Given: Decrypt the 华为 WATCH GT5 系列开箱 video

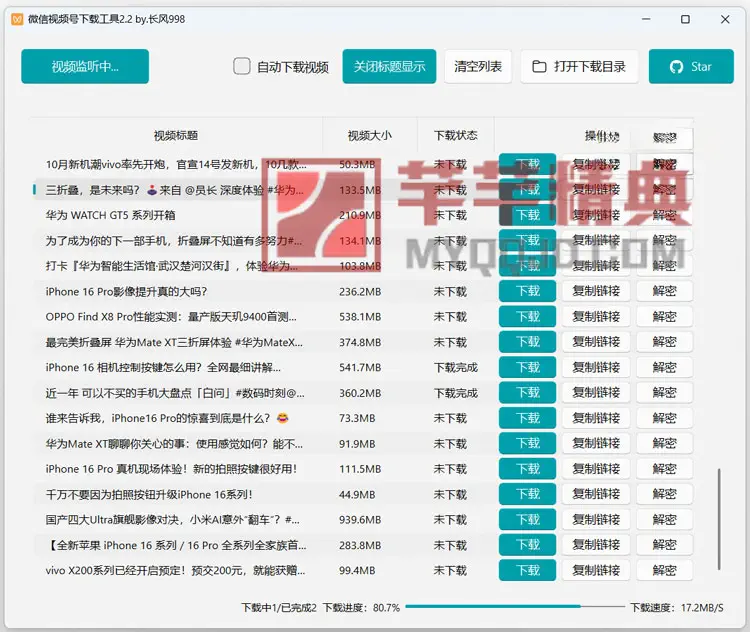Looking at the screenshot, I should [x=664, y=215].
